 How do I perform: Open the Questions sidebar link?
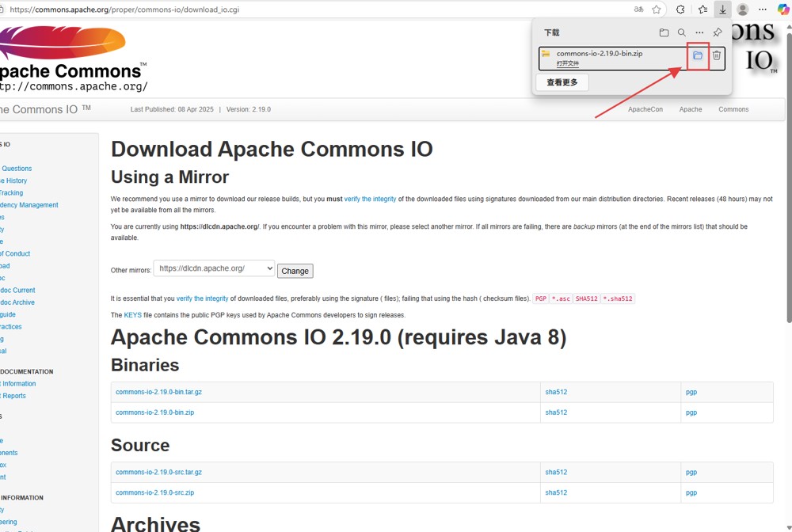point(16,169)
